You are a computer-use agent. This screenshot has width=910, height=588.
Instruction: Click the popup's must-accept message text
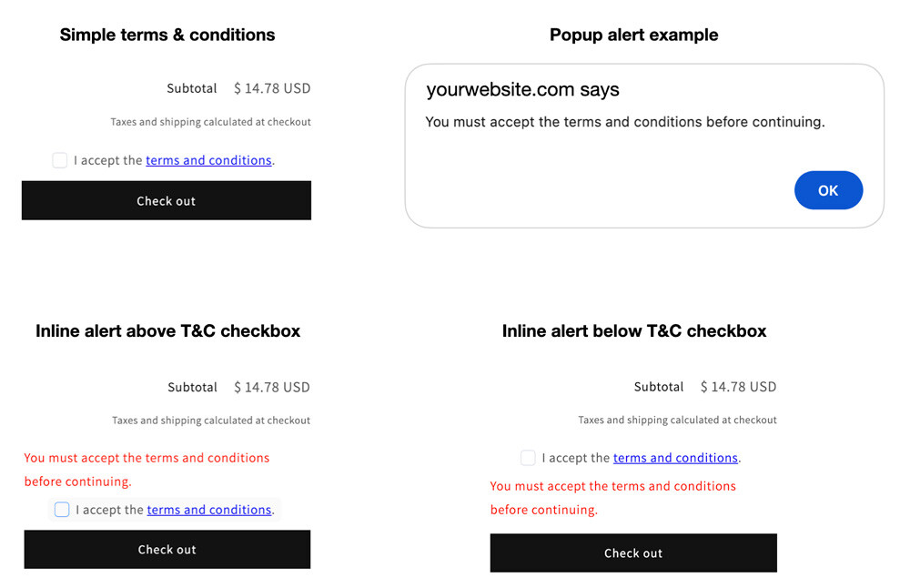tap(624, 122)
